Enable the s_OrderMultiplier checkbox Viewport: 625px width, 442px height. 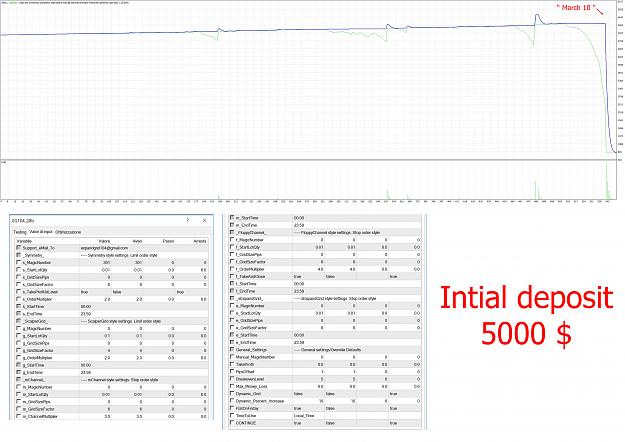(x=18, y=299)
